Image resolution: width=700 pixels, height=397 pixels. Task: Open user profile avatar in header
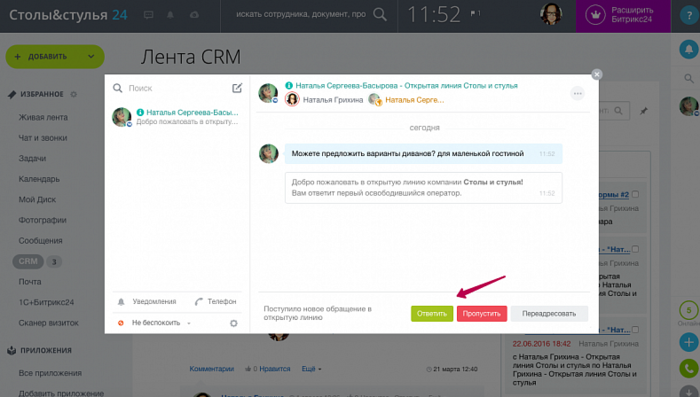coord(551,14)
